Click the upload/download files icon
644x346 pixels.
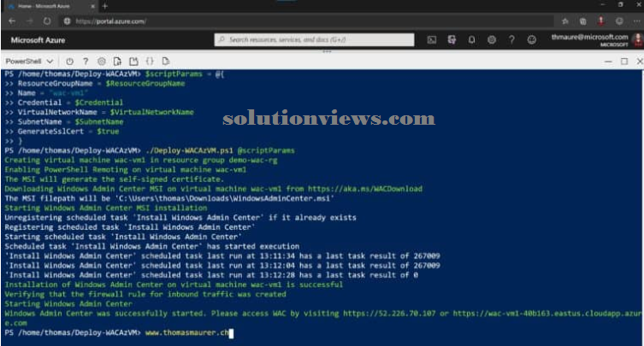117,62
